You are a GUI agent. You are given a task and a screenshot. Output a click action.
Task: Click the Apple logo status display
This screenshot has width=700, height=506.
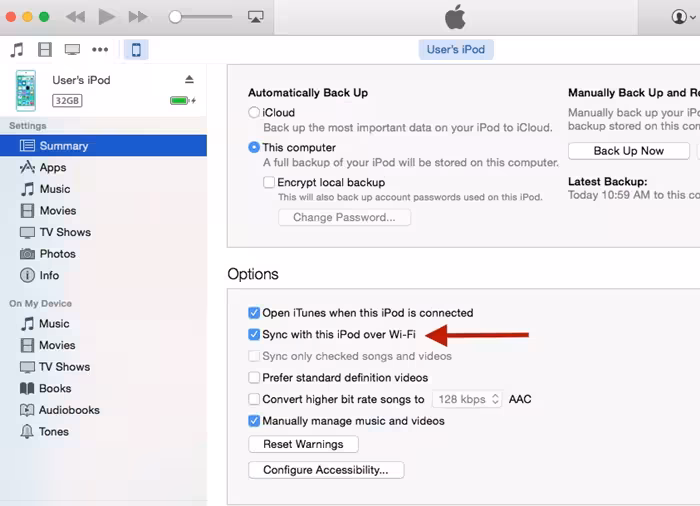pyautogui.click(x=455, y=17)
